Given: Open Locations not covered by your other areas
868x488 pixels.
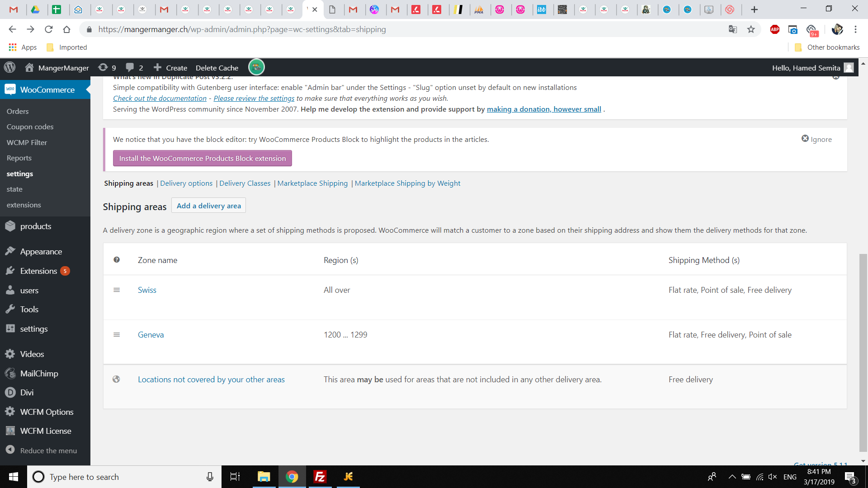Looking at the screenshot, I should point(211,380).
